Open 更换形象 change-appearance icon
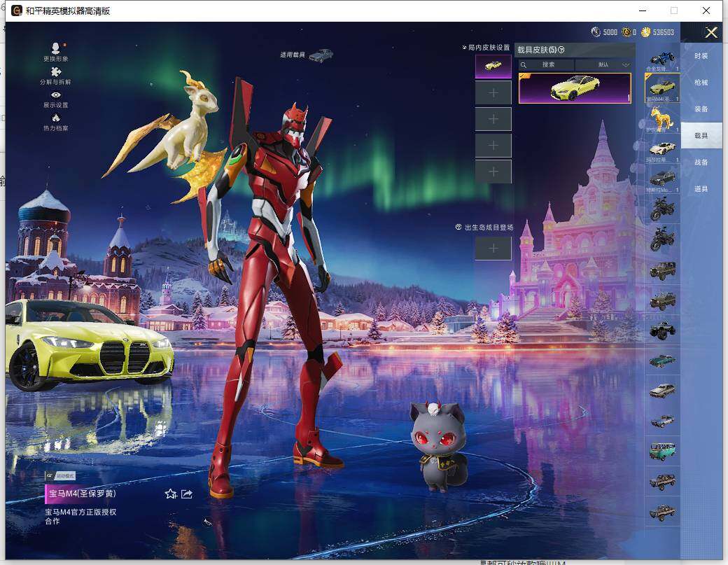This screenshot has height=565, width=728. pos(56,48)
